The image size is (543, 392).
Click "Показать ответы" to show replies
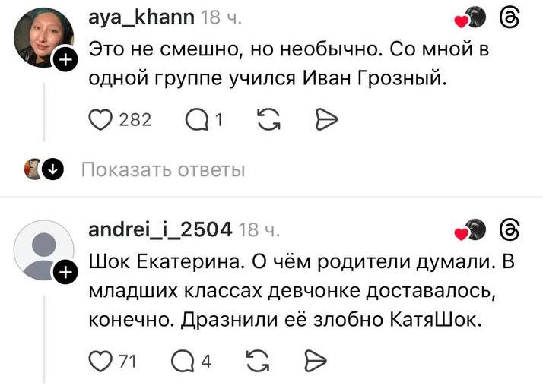[163, 169]
